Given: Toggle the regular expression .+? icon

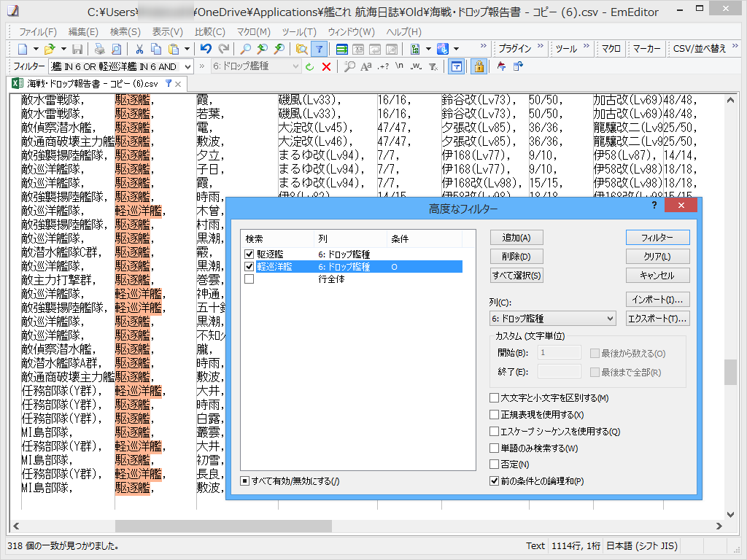Looking at the screenshot, I should (x=382, y=66).
